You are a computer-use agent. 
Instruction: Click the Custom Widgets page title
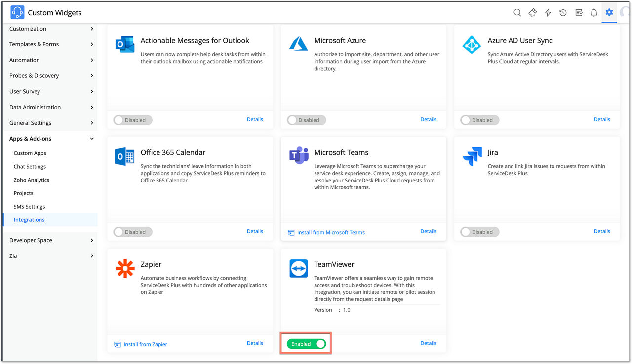[x=55, y=13]
